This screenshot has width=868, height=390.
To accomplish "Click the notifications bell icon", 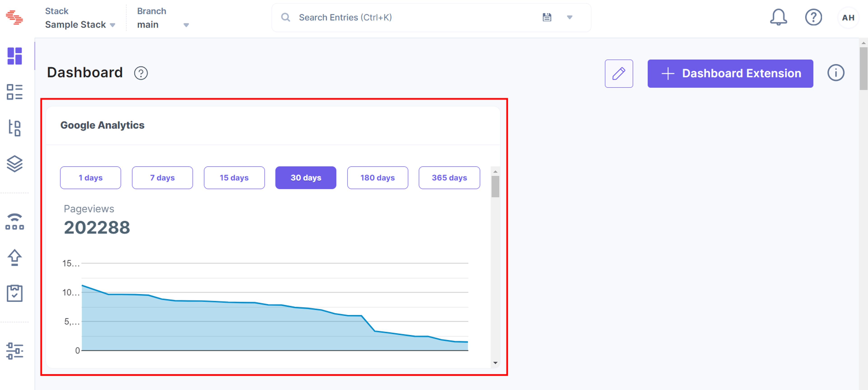I will click(778, 17).
